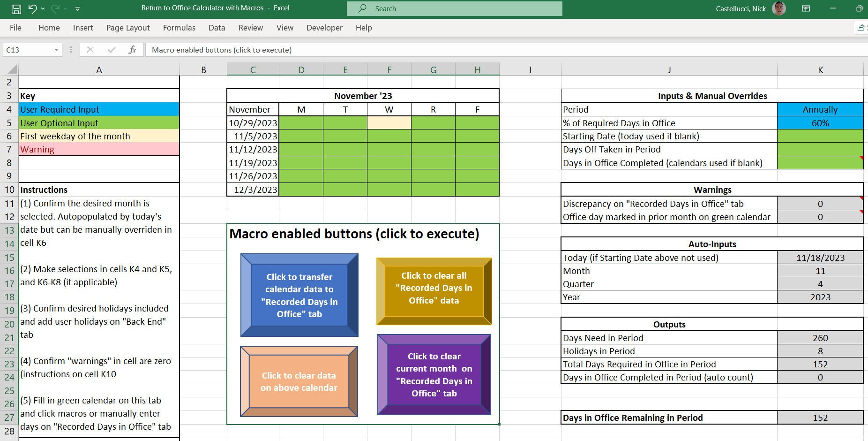Click the Undo arrow icon
This screenshot has width=868, height=441.
click(x=32, y=8)
